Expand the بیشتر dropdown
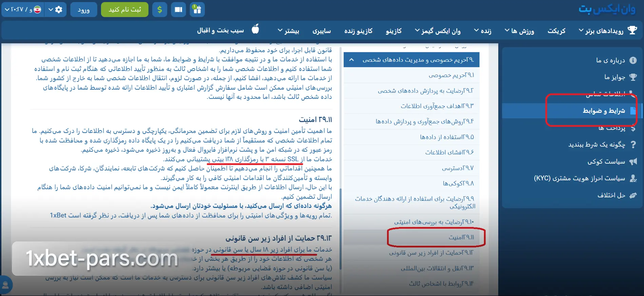 [288, 31]
